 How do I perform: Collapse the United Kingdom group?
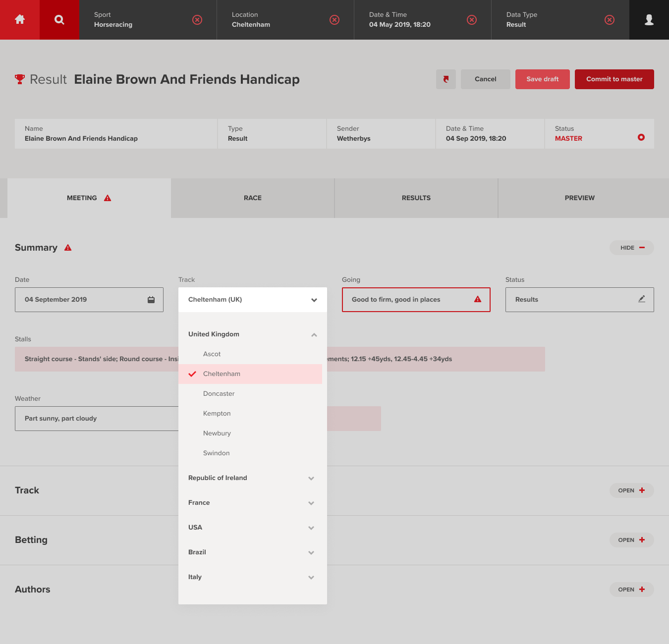click(314, 335)
